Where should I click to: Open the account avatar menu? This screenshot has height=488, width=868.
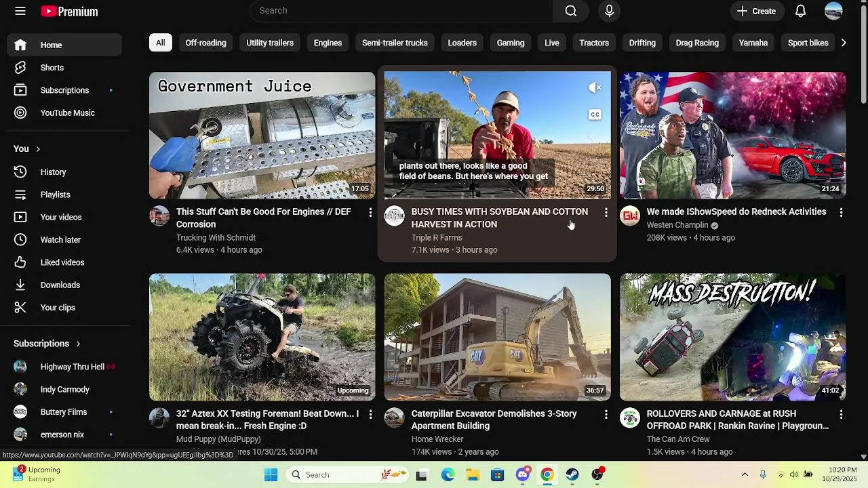(833, 11)
